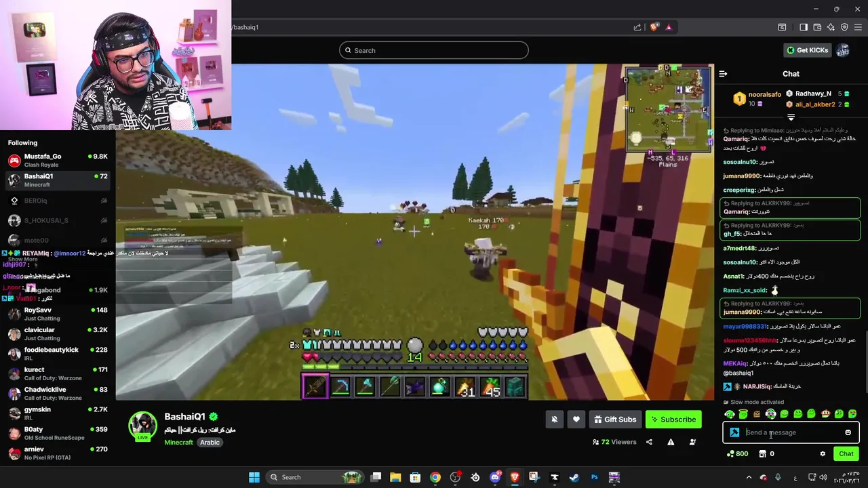Image resolution: width=868 pixels, height=488 pixels.
Task: Open RoySavv Just Chatting channel
Action: [x=58, y=314]
